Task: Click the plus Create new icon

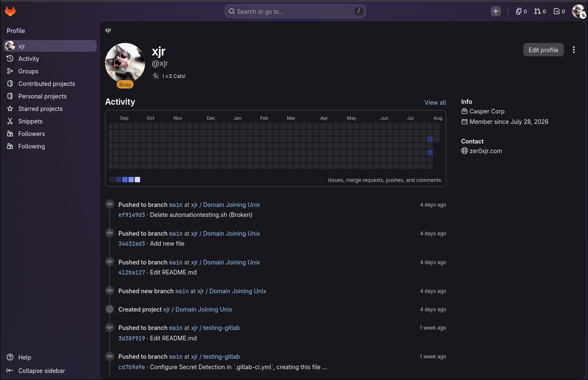Action: (x=496, y=11)
